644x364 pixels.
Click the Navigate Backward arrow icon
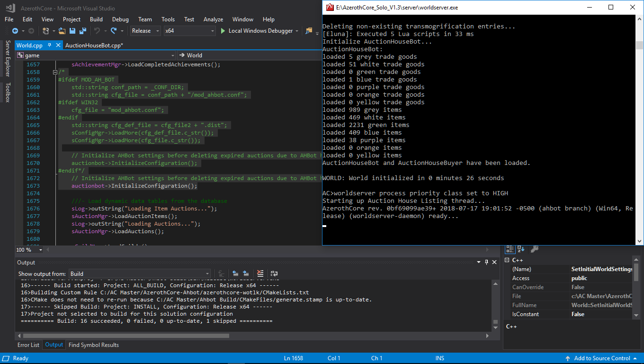(x=16, y=31)
